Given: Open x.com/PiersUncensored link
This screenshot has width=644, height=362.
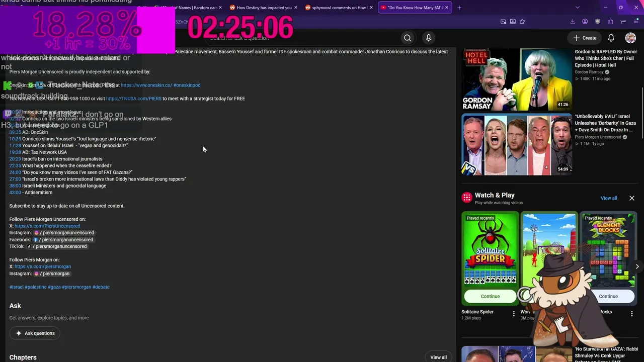Looking at the screenshot, I should click(47, 226).
